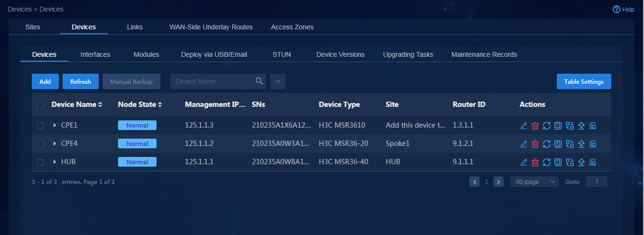The height and width of the screenshot is (235, 644).
Task: Expand the CPE4 device row arrow
Action: 55,144
